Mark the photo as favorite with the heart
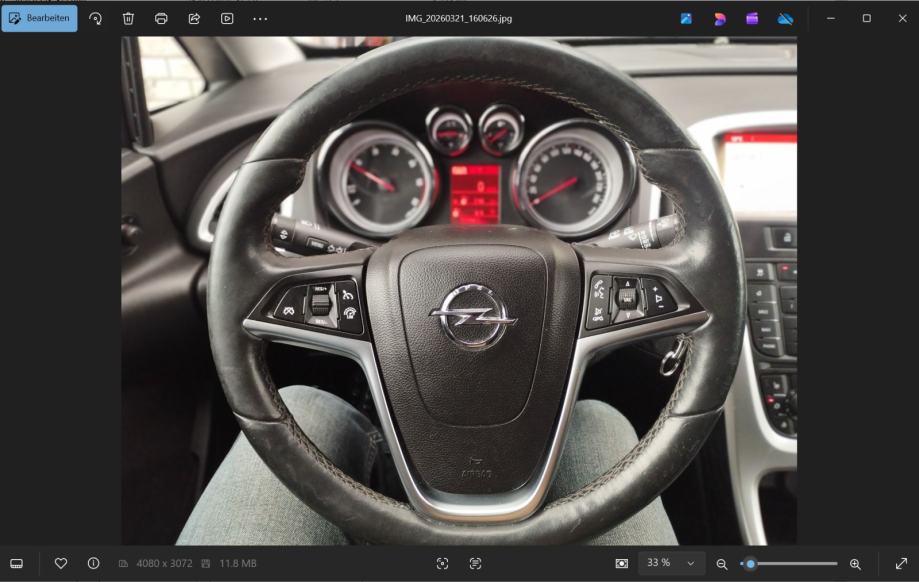This screenshot has width=919, height=582. (60, 563)
